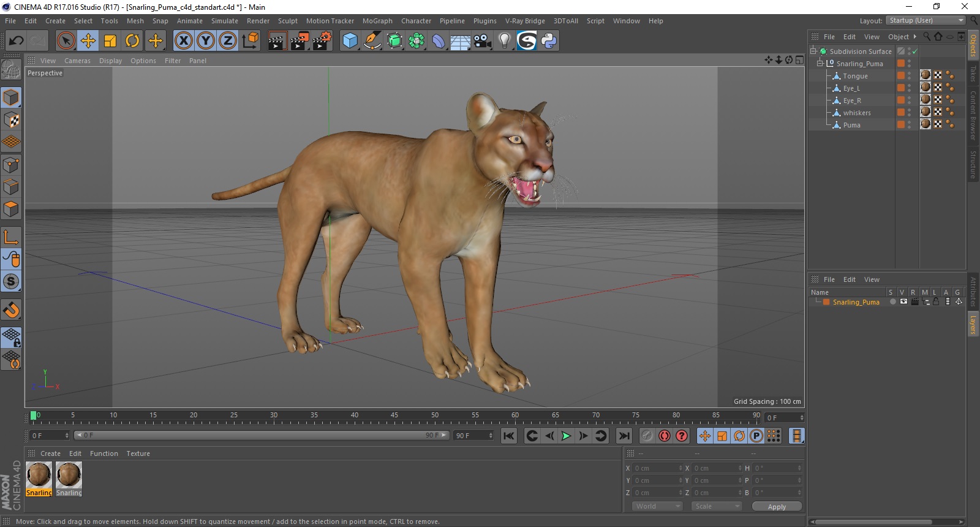Switch to Texture mode
This screenshot has height=527, width=980.
11,119
